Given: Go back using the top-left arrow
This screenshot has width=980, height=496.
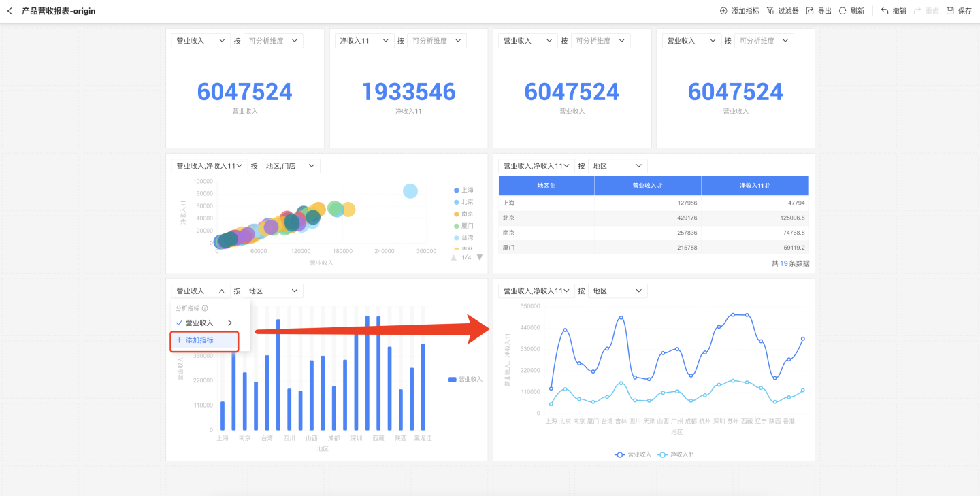Looking at the screenshot, I should coord(10,11).
